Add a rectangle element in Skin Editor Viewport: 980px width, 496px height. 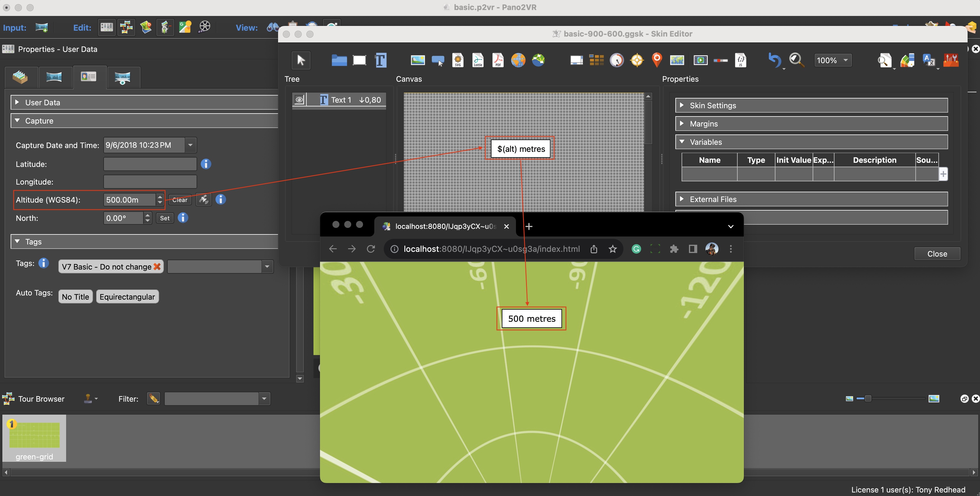[359, 60]
